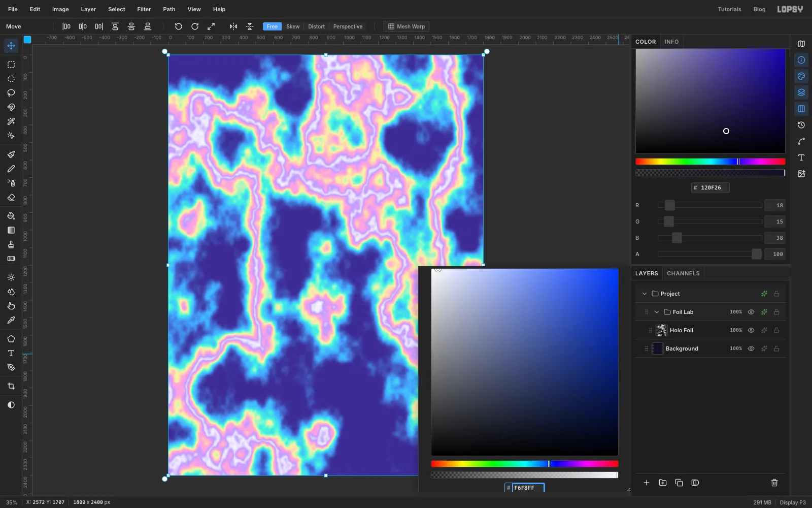Open the Layer menu
The height and width of the screenshot is (508, 812).
88,9
